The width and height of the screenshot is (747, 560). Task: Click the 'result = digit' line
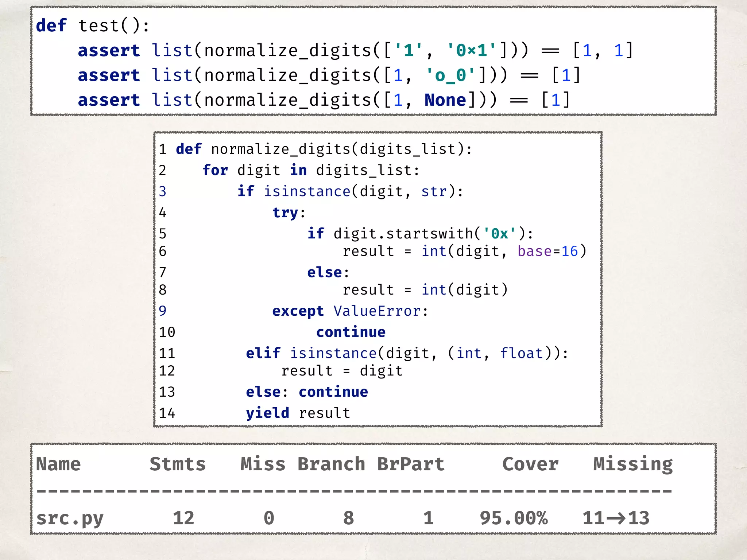[342, 371]
